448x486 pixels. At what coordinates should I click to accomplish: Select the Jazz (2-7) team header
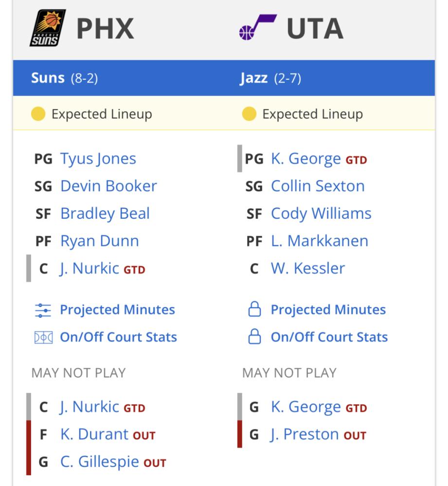click(270, 78)
